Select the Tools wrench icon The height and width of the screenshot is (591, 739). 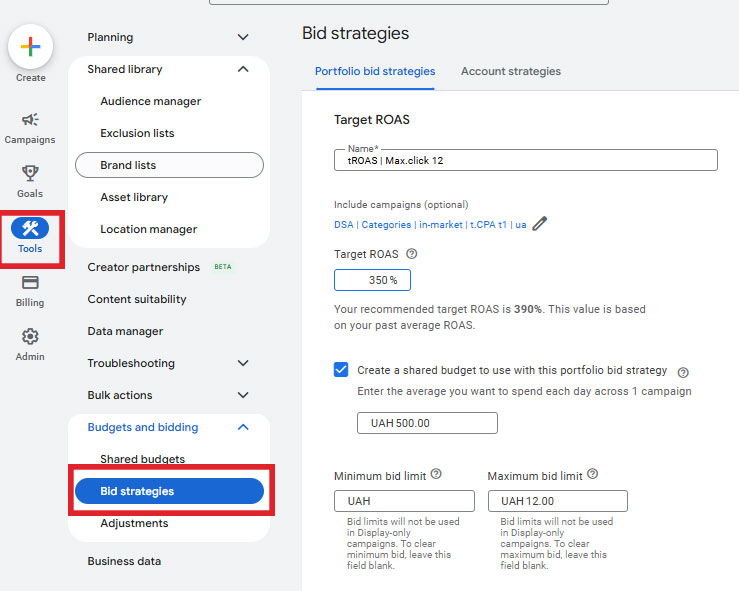[x=30, y=229]
